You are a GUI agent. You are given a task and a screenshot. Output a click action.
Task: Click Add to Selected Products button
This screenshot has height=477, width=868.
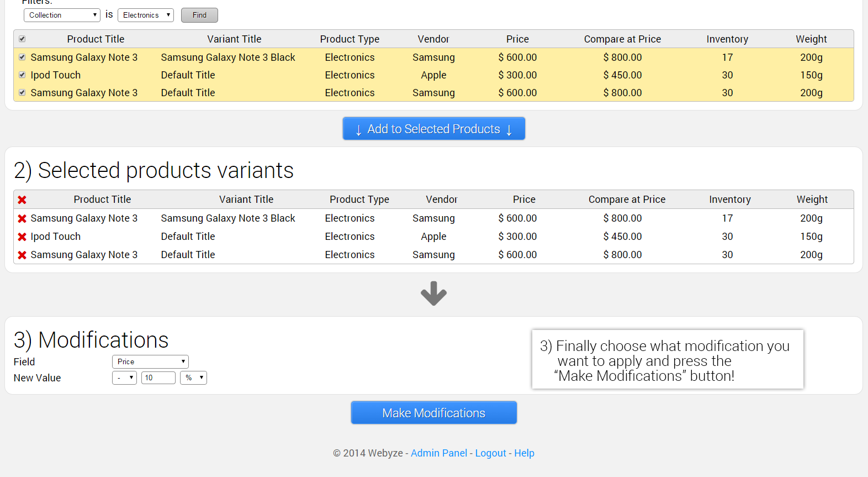434,128
